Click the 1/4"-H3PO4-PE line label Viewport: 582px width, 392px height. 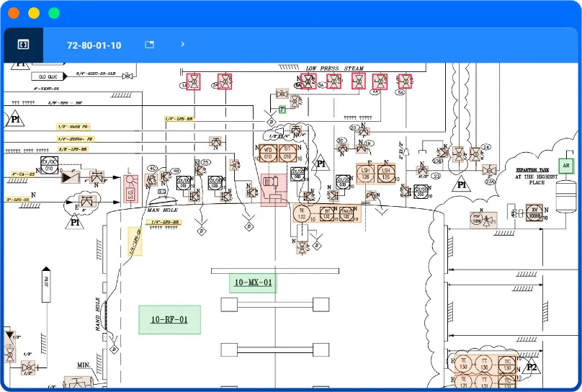tap(76, 139)
